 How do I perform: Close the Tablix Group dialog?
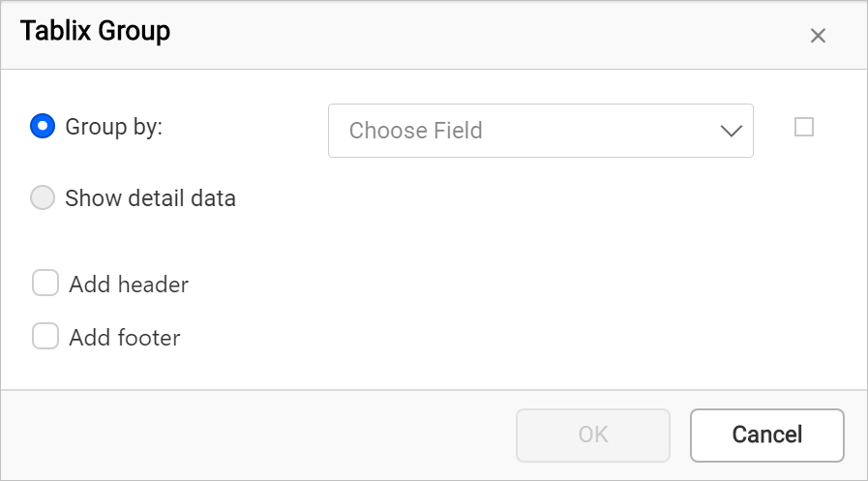tap(818, 36)
